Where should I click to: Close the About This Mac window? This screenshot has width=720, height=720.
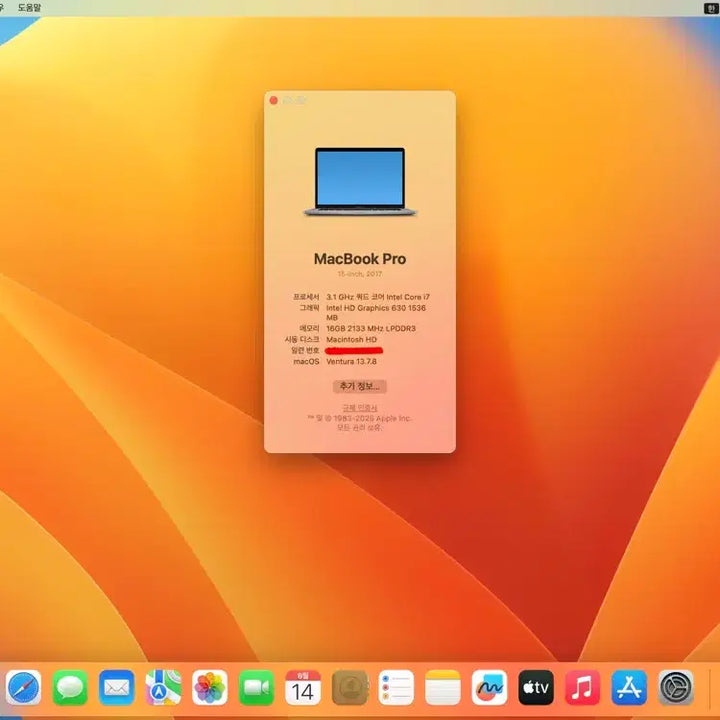[x=274, y=100]
